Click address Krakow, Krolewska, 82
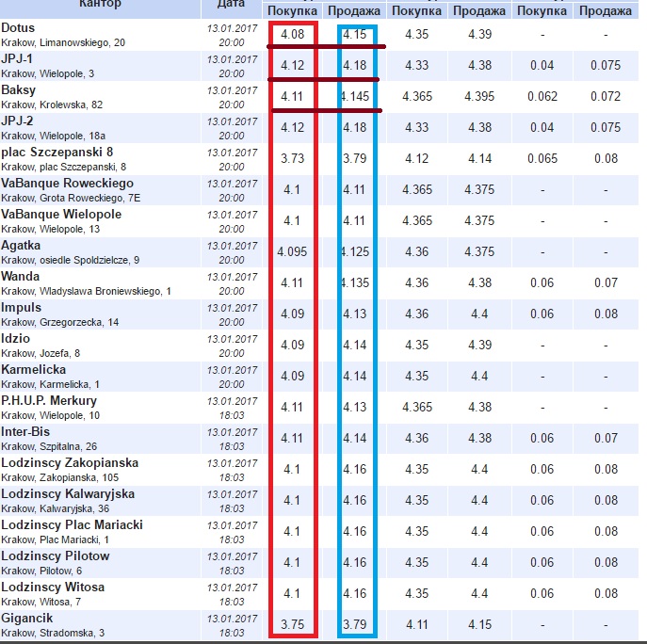The image size is (647, 644). click(52, 105)
